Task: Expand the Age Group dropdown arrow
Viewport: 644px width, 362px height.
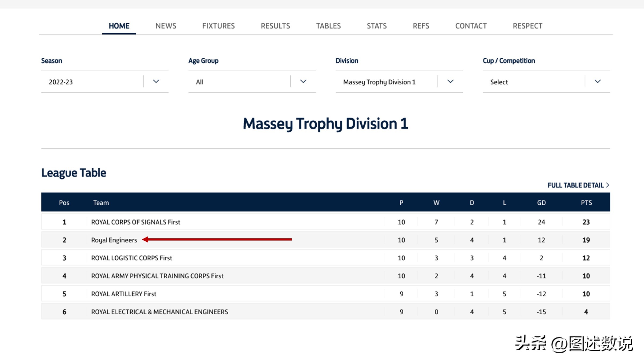Action: [303, 81]
